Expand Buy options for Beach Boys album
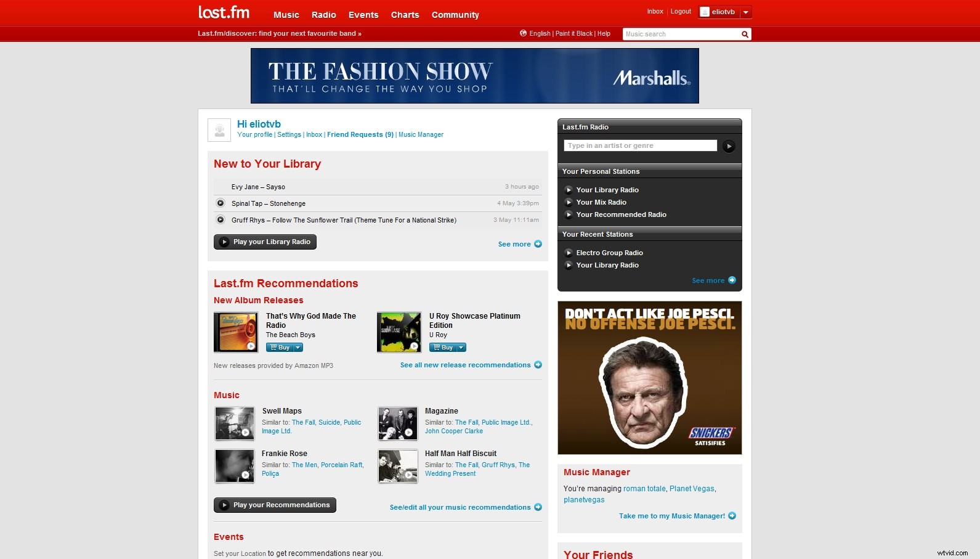The width and height of the screenshot is (980, 559). pos(298,348)
